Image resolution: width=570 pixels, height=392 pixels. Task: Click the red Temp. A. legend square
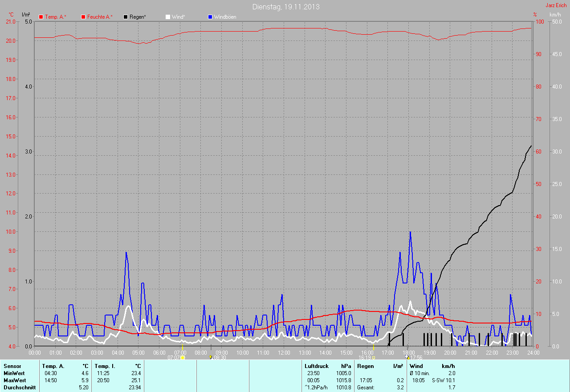coord(41,17)
